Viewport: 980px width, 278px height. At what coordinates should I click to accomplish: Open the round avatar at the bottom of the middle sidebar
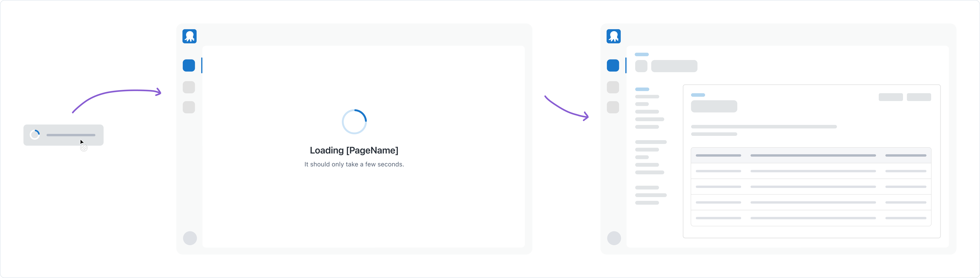tap(190, 238)
